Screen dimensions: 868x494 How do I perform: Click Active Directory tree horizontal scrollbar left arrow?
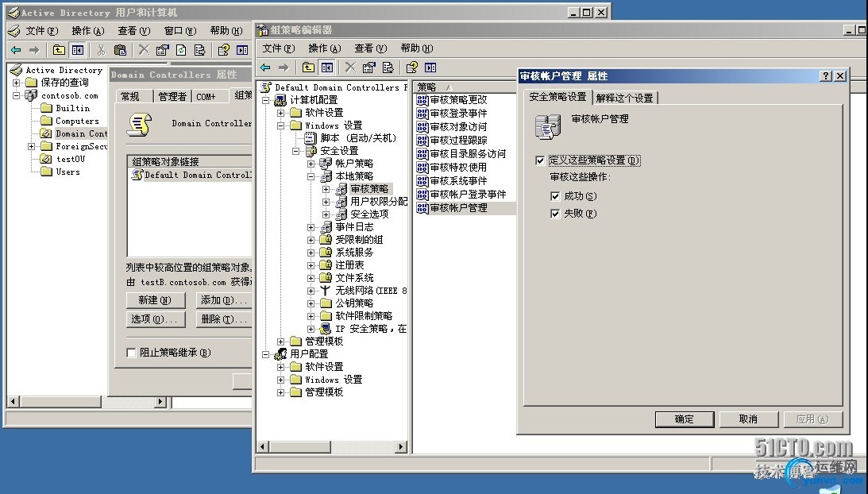pyautogui.click(x=14, y=402)
